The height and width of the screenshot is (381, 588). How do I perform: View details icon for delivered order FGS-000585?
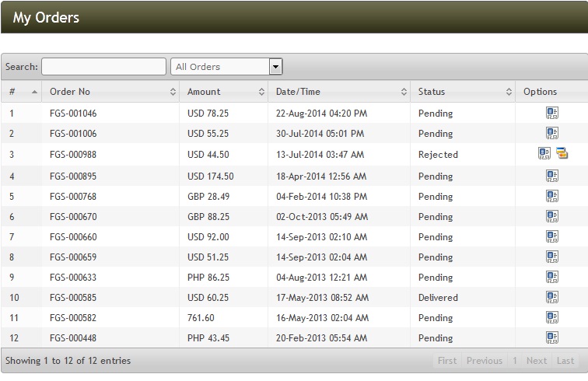[551, 297]
